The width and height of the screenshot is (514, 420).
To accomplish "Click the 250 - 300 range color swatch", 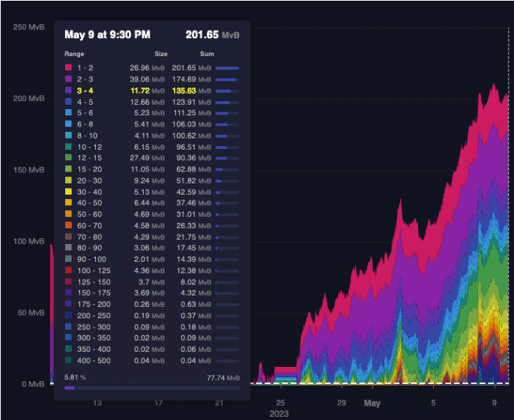I will [x=68, y=326].
